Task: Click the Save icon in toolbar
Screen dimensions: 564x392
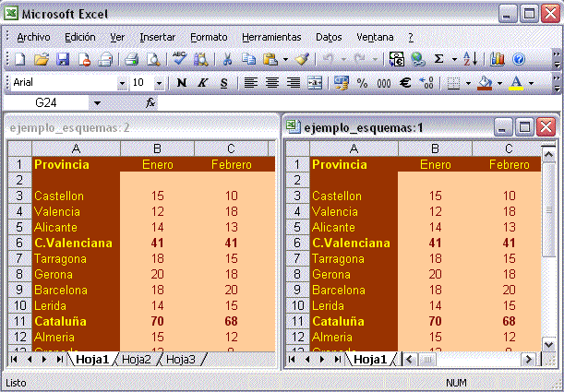Action: (x=63, y=59)
